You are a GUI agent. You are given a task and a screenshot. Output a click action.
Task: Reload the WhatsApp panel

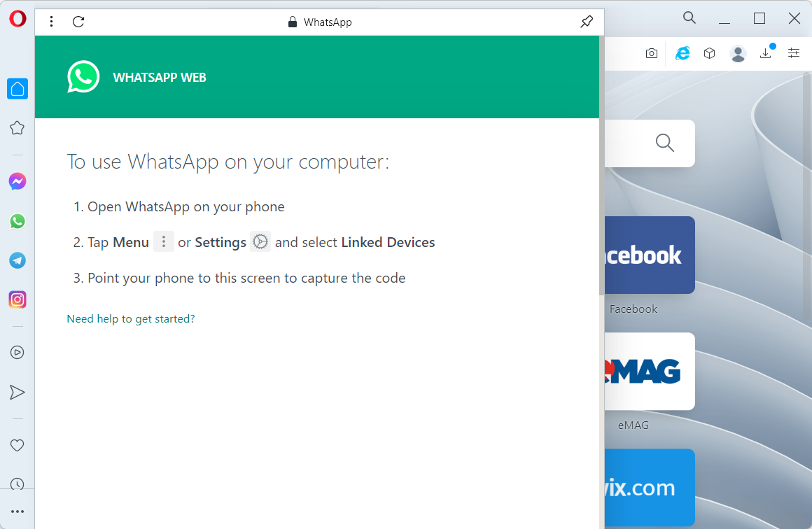(78, 22)
